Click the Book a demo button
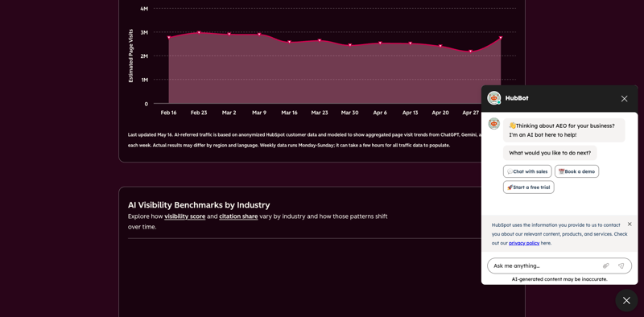 (576, 171)
